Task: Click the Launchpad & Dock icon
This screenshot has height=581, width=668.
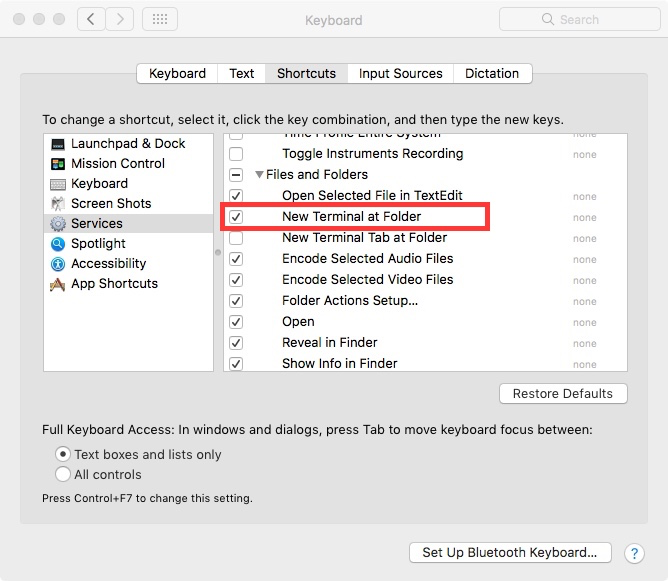Action: pyautogui.click(x=58, y=144)
